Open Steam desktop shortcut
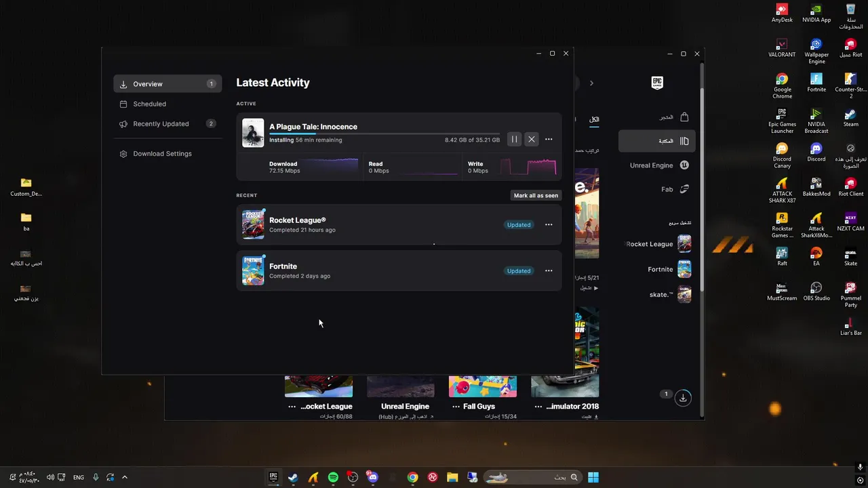 pyautogui.click(x=850, y=117)
